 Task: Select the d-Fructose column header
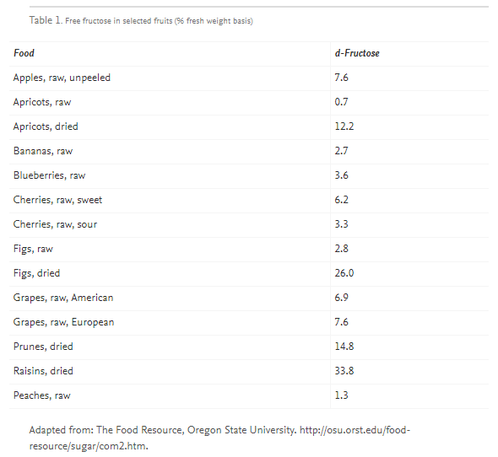coord(357,53)
